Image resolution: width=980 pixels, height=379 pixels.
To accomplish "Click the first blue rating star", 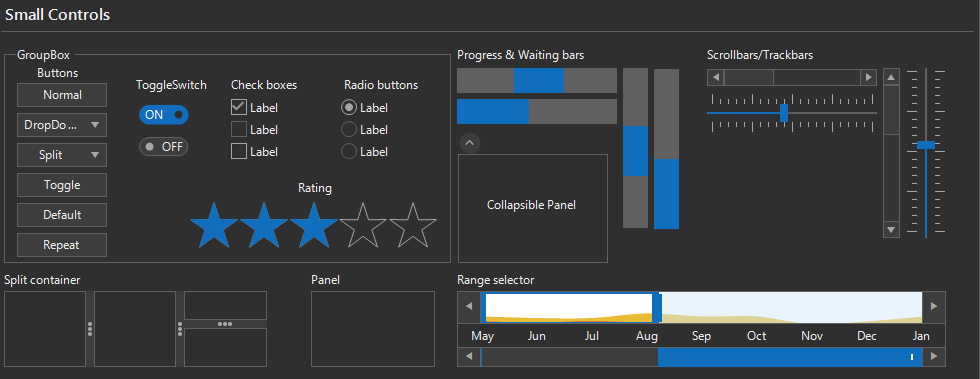I will point(214,225).
